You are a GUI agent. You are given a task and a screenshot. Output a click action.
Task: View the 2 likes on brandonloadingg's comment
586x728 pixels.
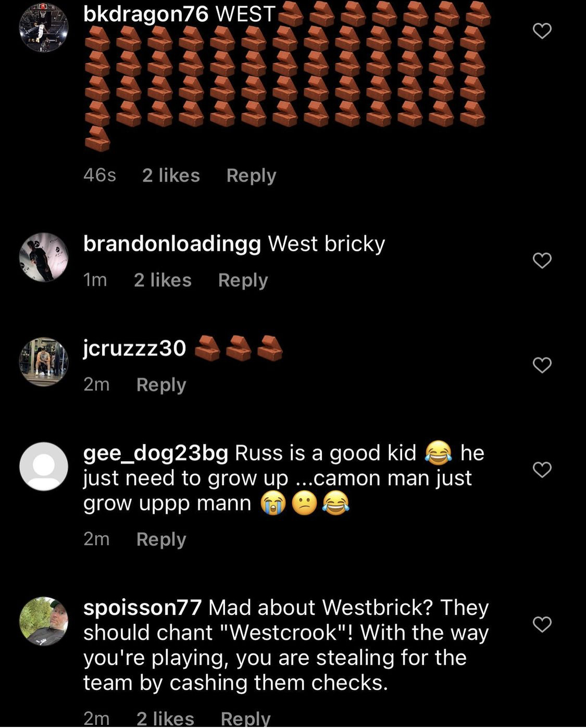[x=163, y=280]
